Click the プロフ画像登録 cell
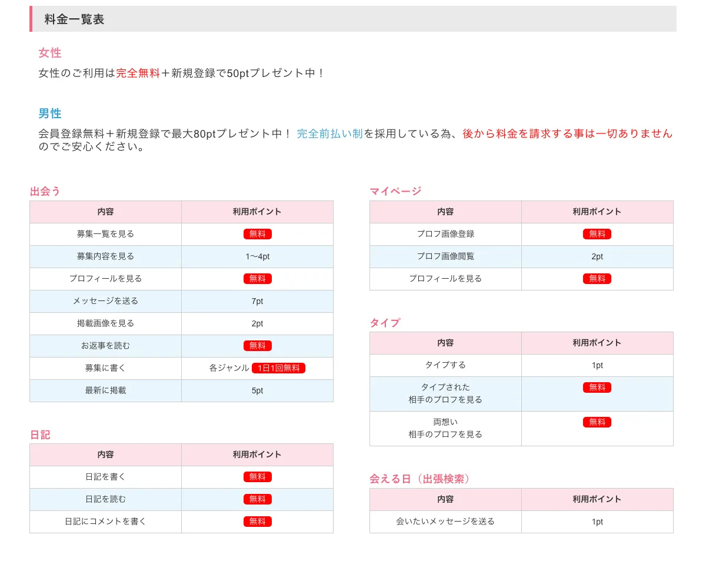Screen dimensions: 706x588 tap(445, 234)
